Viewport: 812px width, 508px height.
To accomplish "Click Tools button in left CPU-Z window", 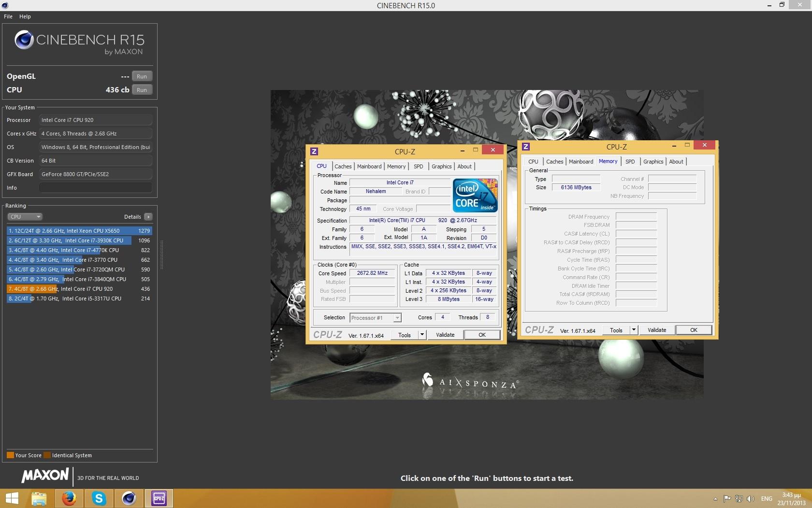I will pyautogui.click(x=405, y=335).
